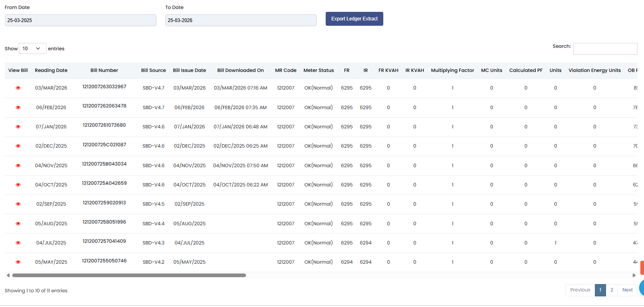The width and height of the screenshot is (644, 307).
Task: View bill for 02/SEP/2025 row
Action: pos(18,204)
